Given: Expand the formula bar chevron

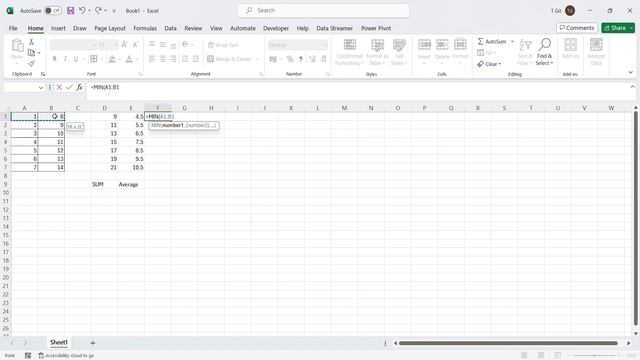Looking at the screenshot, I should point(632,87).
